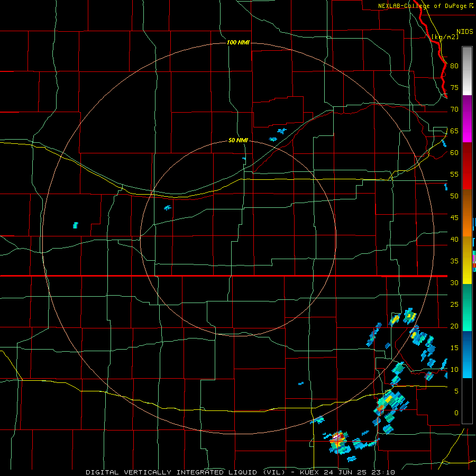The height and width of the screenshot is (476, 476).
Task: Click the 40 value on the VIL scale
Action: 454,239
